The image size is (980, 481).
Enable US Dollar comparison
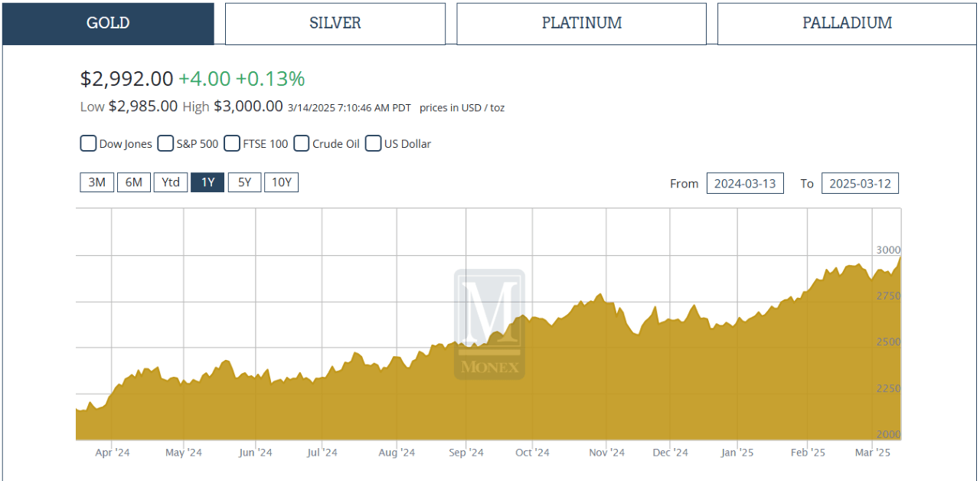tap(374, 143)
